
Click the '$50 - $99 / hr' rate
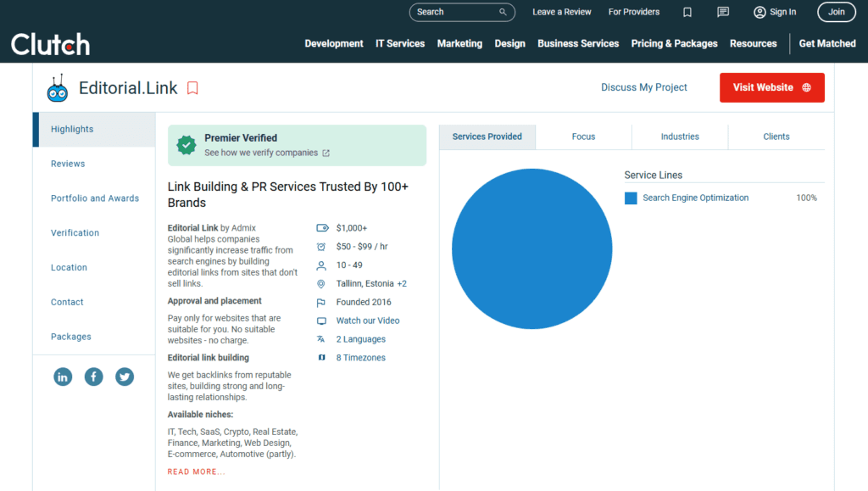click(362, 246)
